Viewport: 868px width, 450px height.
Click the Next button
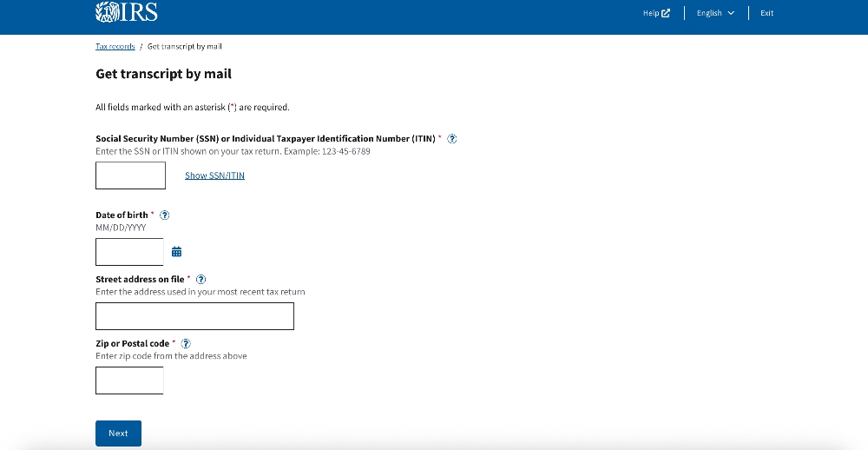[x=118, y=433]
